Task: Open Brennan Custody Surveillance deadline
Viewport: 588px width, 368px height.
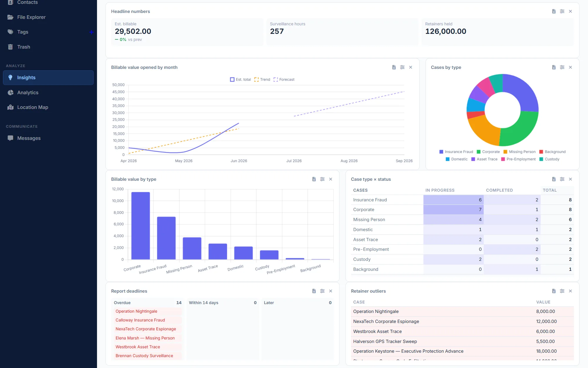Action: tap(147, 356)
